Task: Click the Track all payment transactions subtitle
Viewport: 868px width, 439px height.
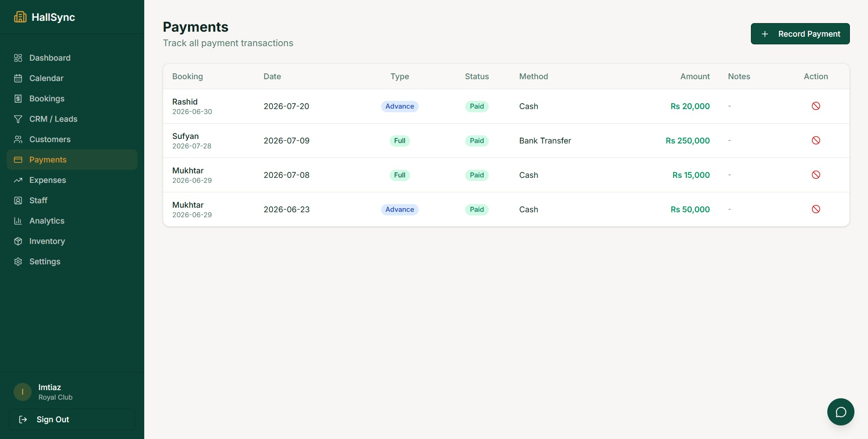Action: pos(228,43)
